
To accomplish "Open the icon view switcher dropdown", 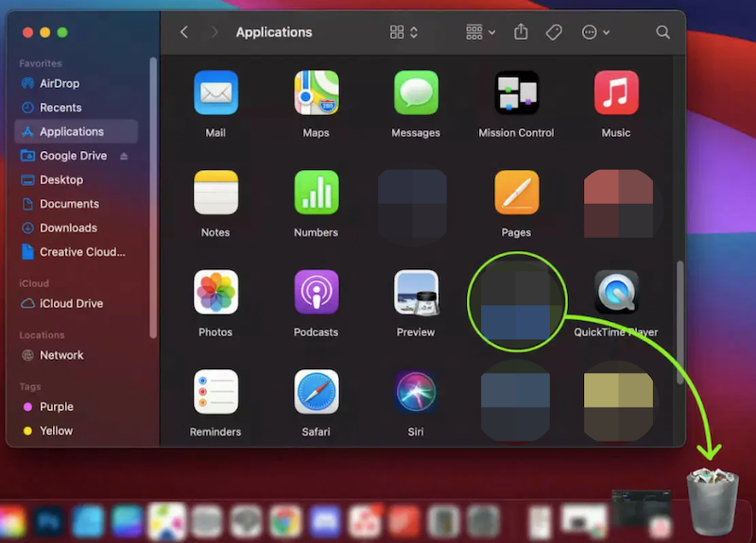I will 404,32.
